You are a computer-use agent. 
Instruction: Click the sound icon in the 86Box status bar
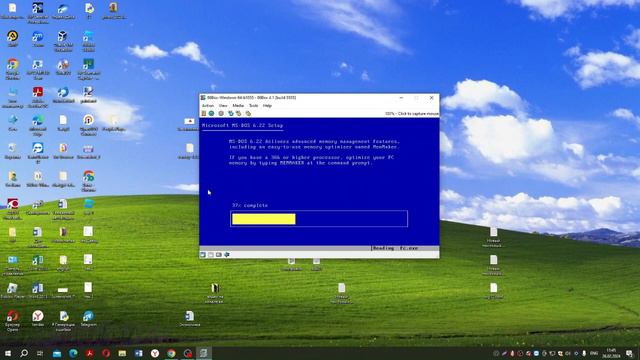227,255
